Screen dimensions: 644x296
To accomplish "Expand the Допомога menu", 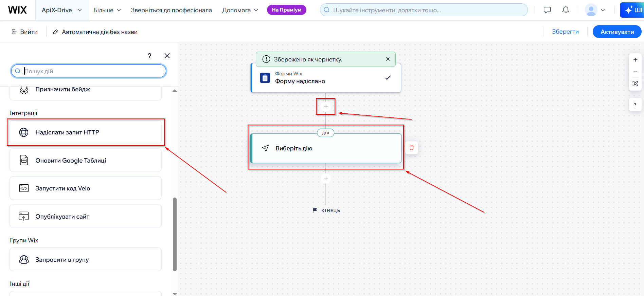I will pyautogui.click(x=240, y=10).
